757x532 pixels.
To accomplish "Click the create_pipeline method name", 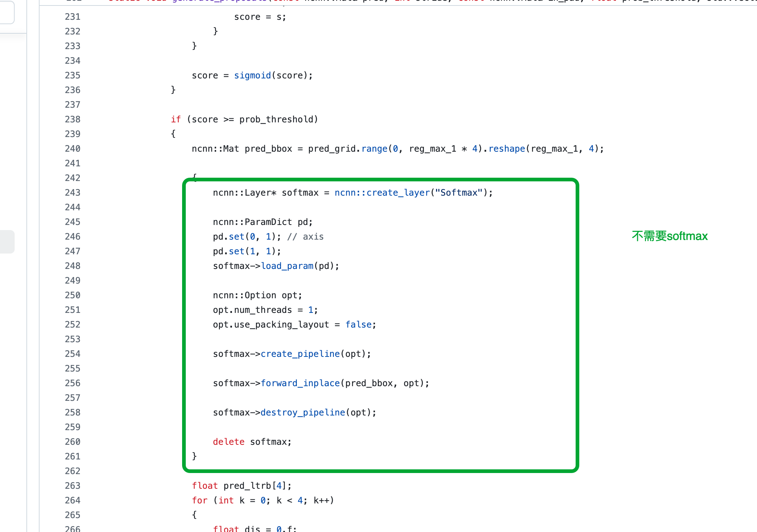I will [x=300, y=354].
